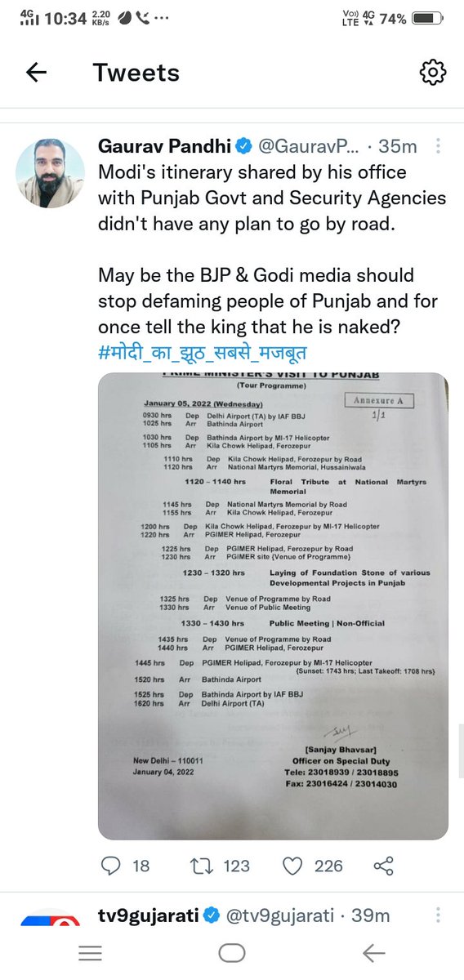This screenshot has height=980, width=464.
Task: Tap the back arrow beside Tweets
Action: (x=36, y=73)
